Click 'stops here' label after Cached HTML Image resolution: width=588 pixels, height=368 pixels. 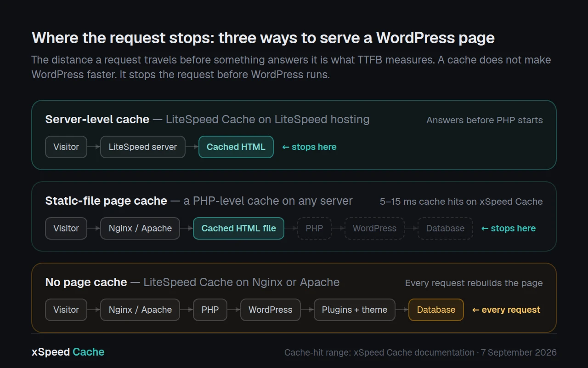point(309,147)
